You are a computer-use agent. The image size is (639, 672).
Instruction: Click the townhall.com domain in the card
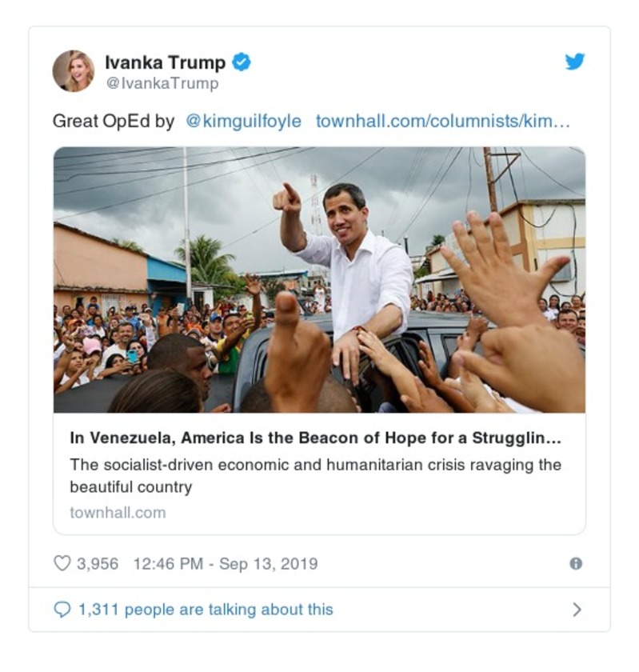tap(118, 513)
